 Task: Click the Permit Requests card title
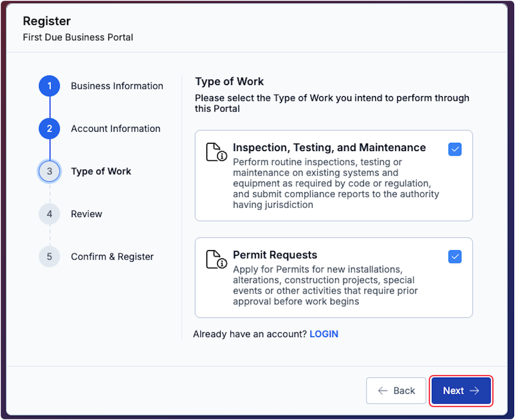(x=275, y=255)
